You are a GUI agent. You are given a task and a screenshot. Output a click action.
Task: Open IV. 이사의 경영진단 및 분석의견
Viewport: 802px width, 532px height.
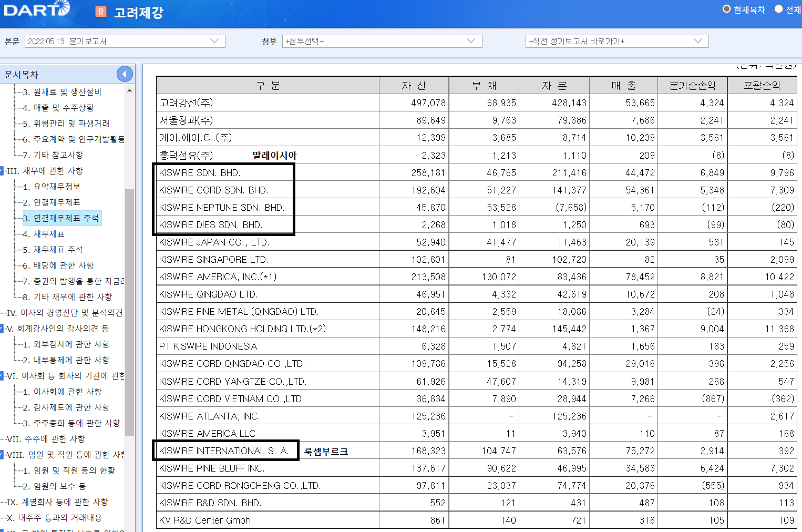coord(65,313)
